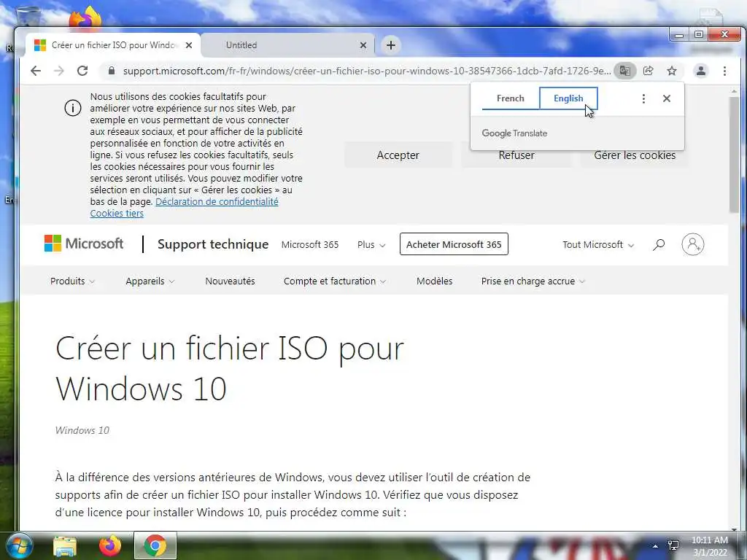This screenshot has height=560, width=747.
Task: Switch to the Untitled tab
Action: click(287, 45)
